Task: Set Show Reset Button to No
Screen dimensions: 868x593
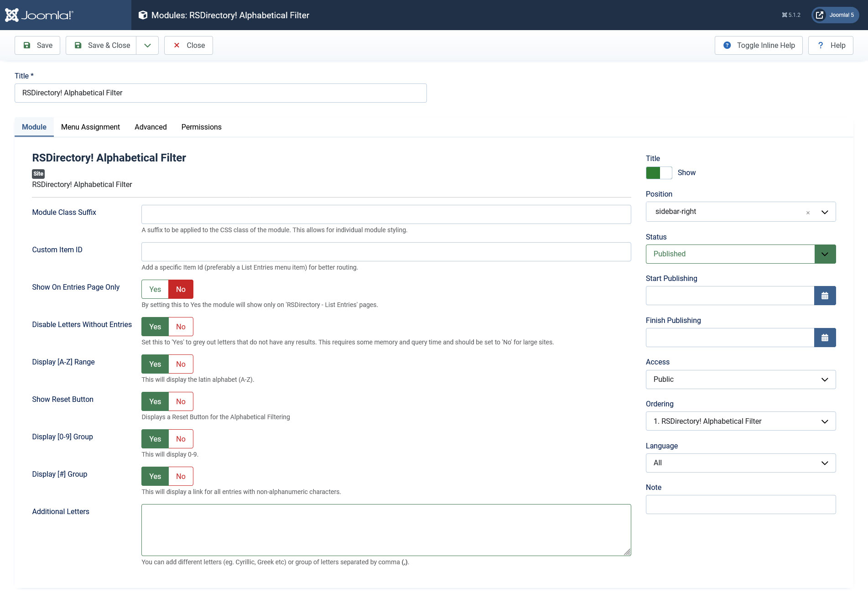Action: tap(181, 401)
